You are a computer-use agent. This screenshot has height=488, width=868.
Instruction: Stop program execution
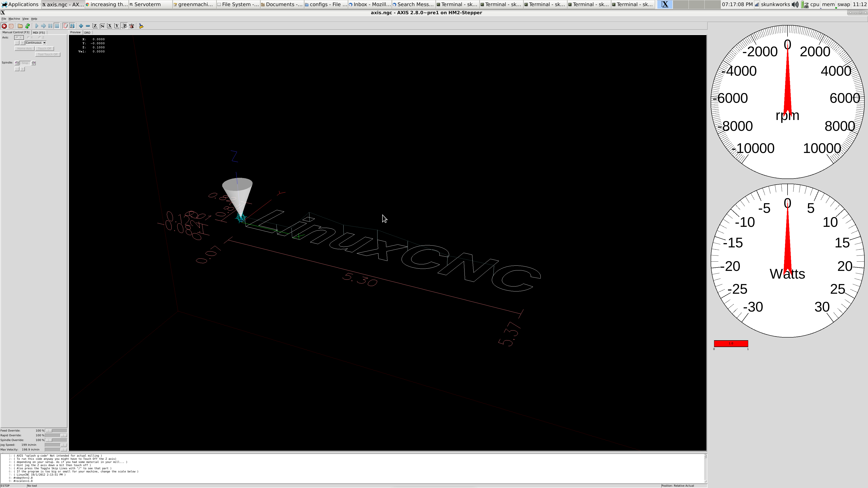57,26
